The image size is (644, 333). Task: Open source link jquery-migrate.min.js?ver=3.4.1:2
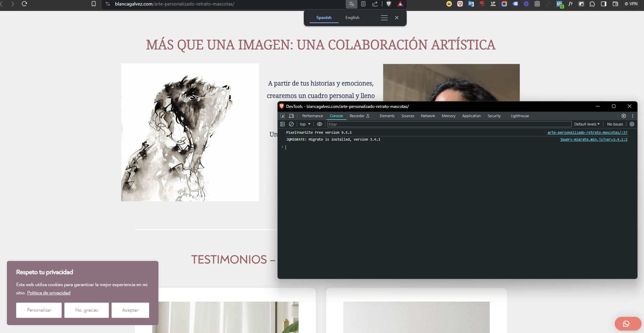pyautogui.click(x=593, y=139)
